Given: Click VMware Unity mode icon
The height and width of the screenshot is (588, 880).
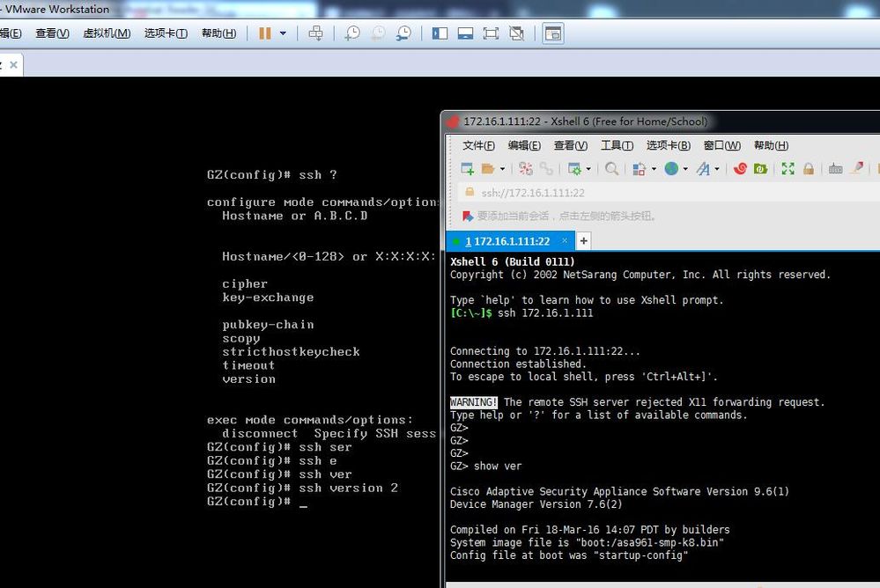Looking at the screenshot, I should 516,33.
